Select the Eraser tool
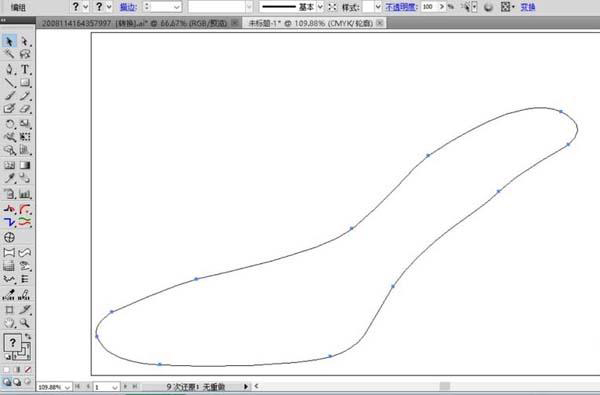 coord(25,109)
